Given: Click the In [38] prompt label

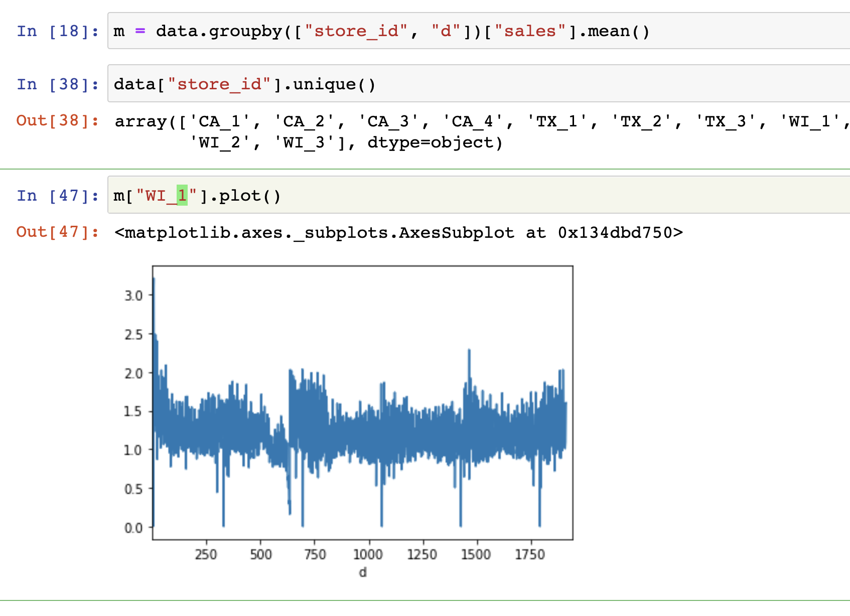Looking at the screenshot, I should [58, 84].
